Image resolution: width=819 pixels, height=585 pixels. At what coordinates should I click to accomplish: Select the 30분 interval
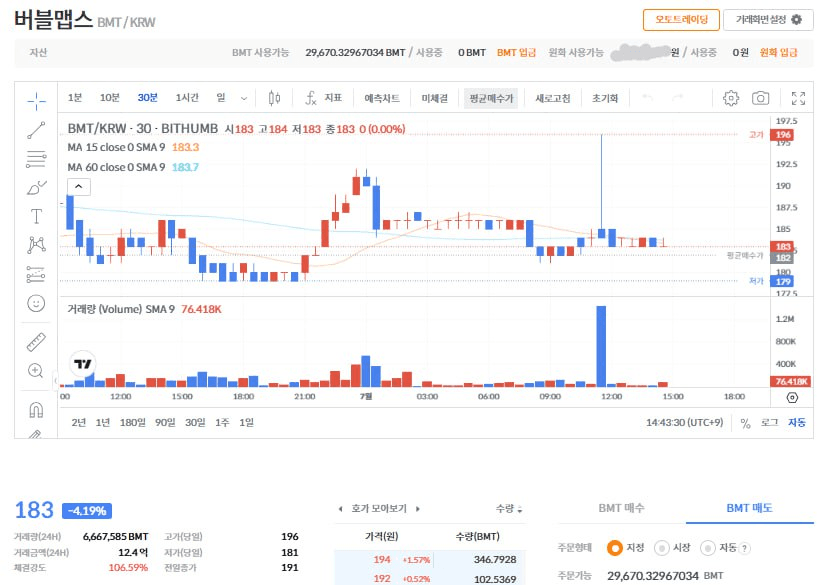pyautogui.click(x=147, y=98)
